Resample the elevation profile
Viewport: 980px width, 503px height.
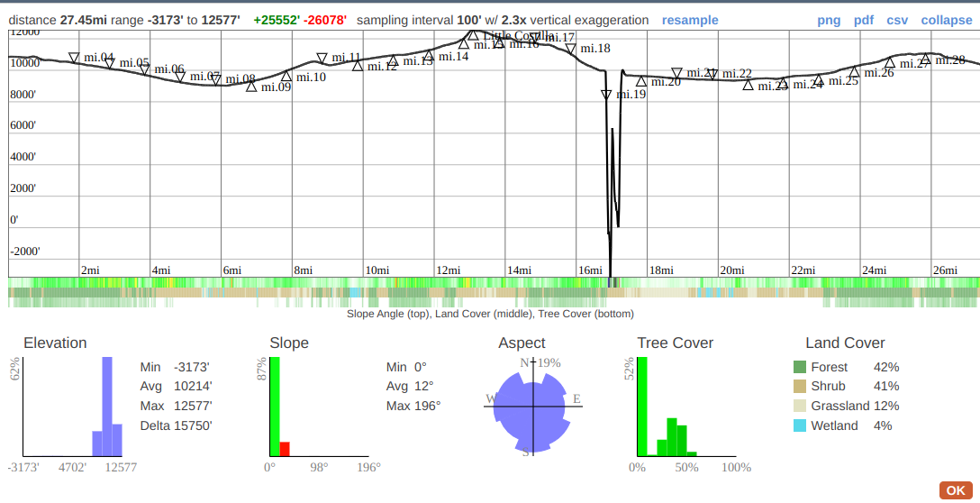(690, 20)
